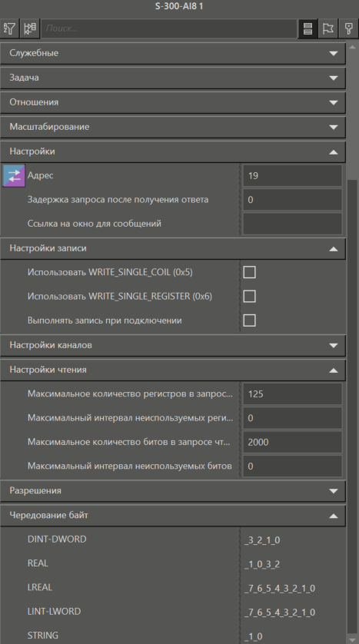Select the LINT-LWORD property label
This screenshot has width=359, height=644.
[x=55, y=612]
